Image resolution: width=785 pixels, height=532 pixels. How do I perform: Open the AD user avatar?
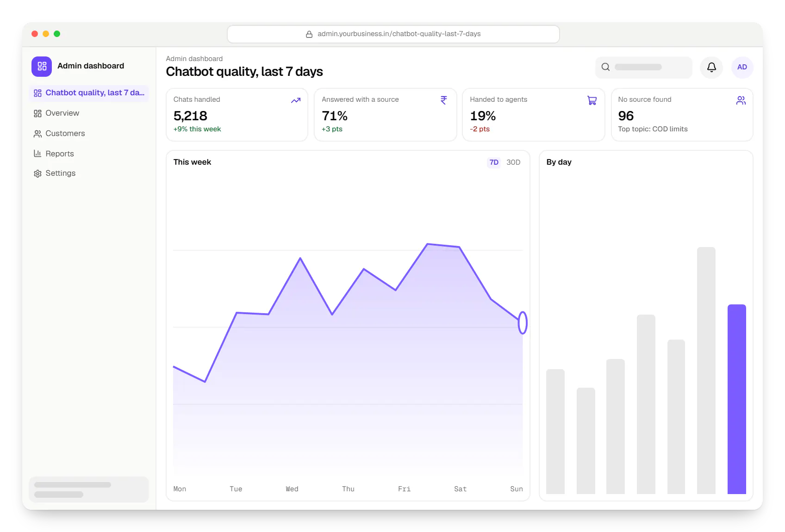(742, 67)
